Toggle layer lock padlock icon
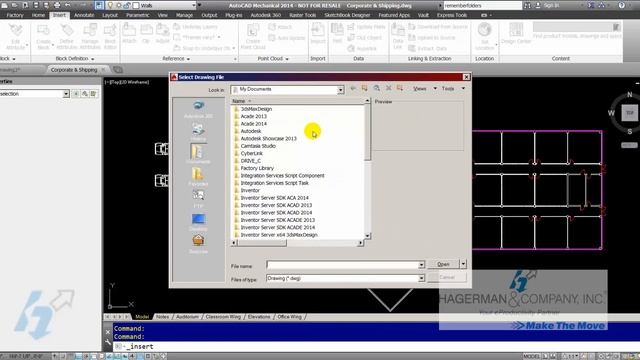 127,5
